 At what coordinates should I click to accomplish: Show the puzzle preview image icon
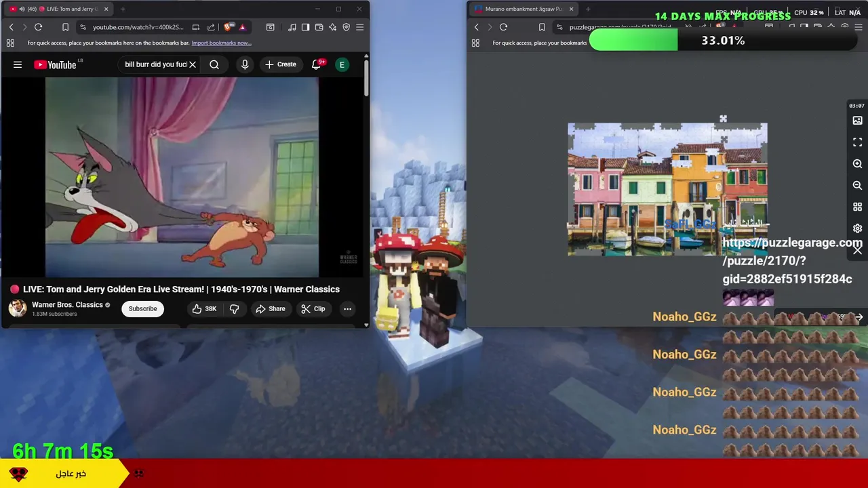857,121
